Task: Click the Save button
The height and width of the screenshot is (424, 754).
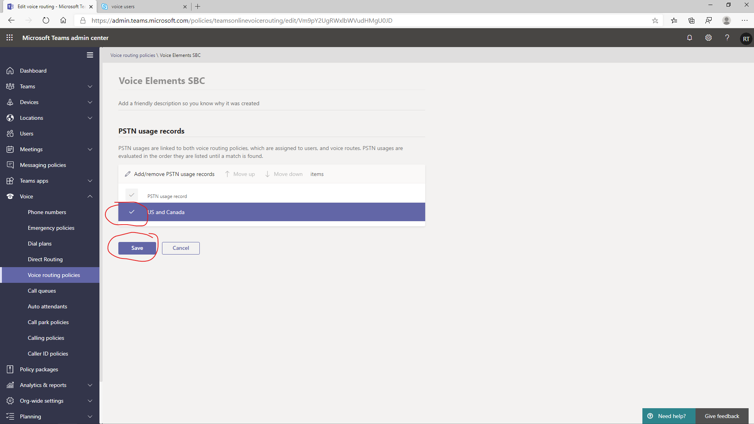Action: [x=137, y=248]
